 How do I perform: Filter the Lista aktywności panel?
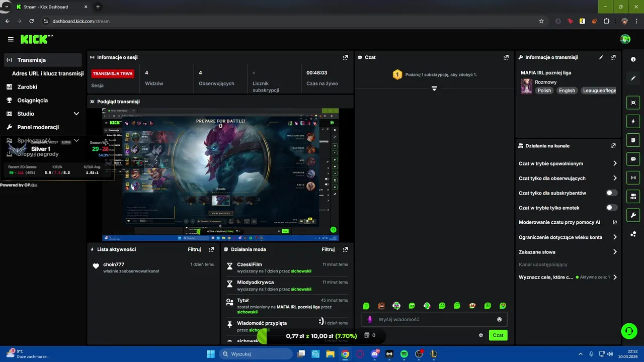(x=194, y=249)
